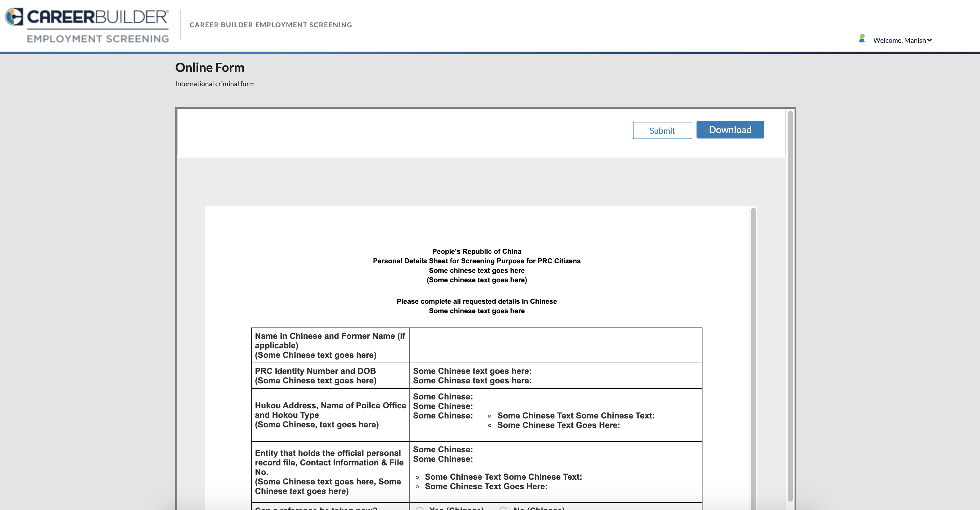Screen dimensions: 980x510
Task: Click the Submit button
Action: coord(662,130)
